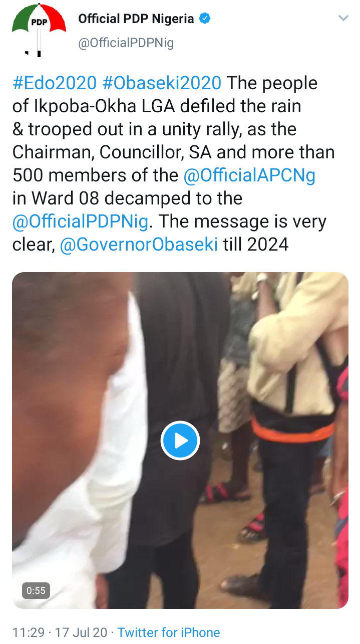Tap the blue verified badge
Screen dimensions: 360x644
click(205, 19)
